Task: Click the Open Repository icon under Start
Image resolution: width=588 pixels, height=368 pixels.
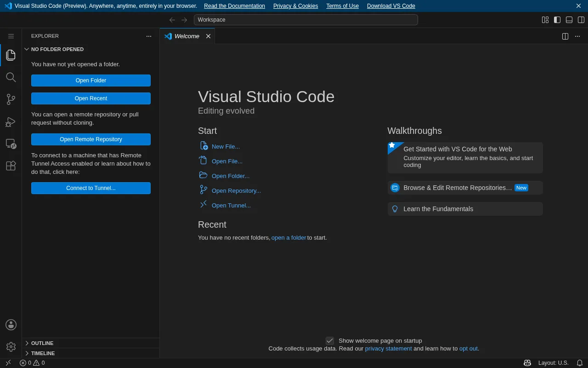Action: (x=204, y=190)
